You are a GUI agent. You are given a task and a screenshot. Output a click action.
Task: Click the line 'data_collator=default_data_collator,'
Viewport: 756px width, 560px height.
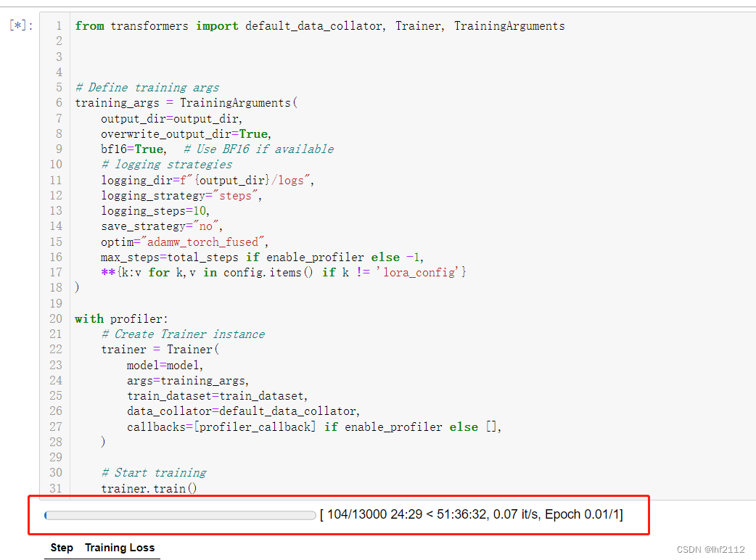[244, 411]
